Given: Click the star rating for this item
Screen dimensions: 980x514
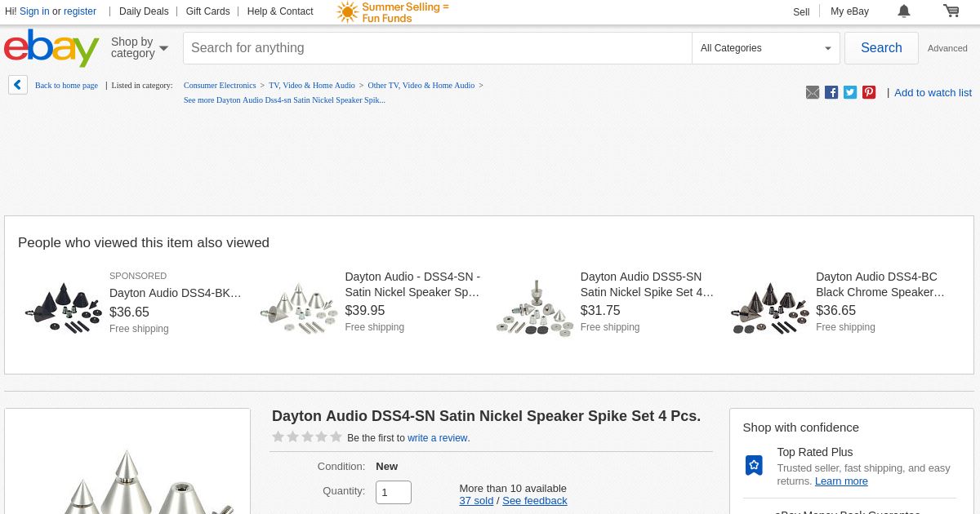Looking at the screenshot, I should click(307, 437).
